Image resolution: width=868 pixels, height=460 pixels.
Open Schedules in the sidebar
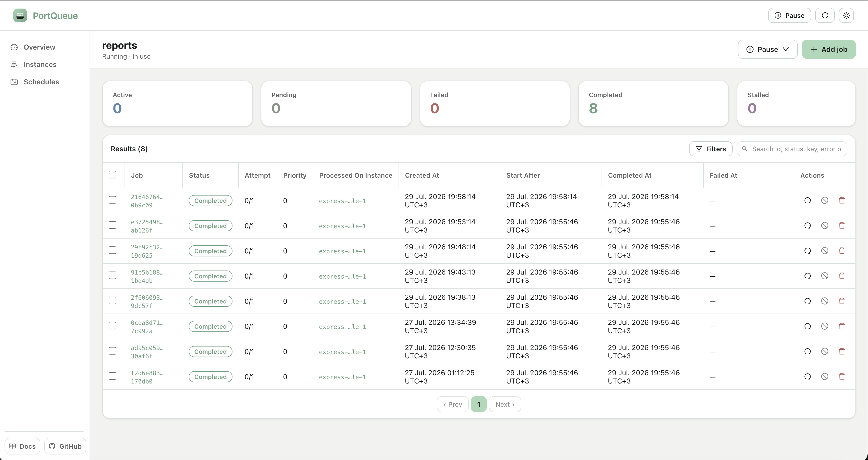41,82
